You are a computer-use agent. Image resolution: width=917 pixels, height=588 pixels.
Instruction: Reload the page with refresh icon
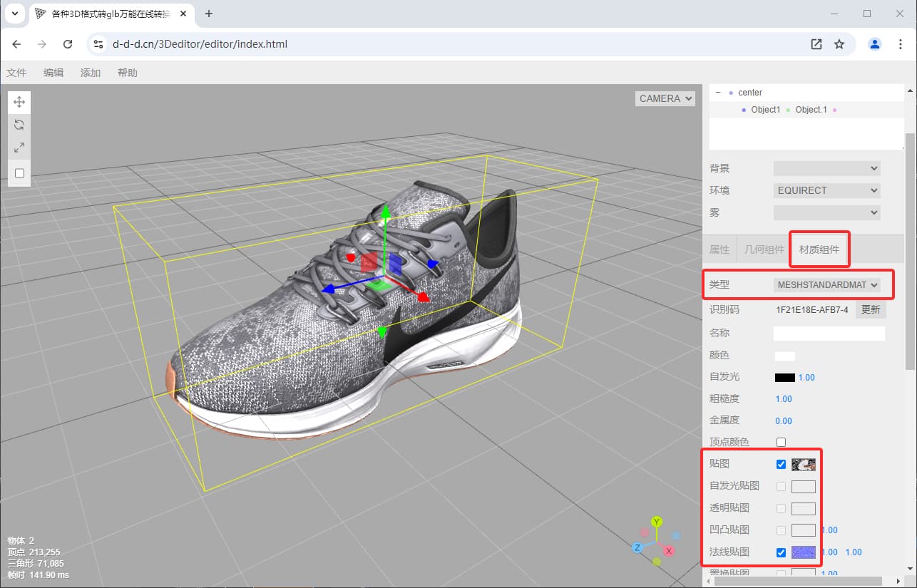68,44
